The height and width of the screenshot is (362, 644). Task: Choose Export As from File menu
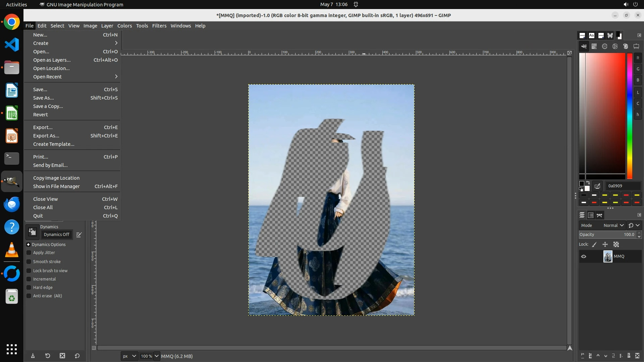(x=46, y=136)
